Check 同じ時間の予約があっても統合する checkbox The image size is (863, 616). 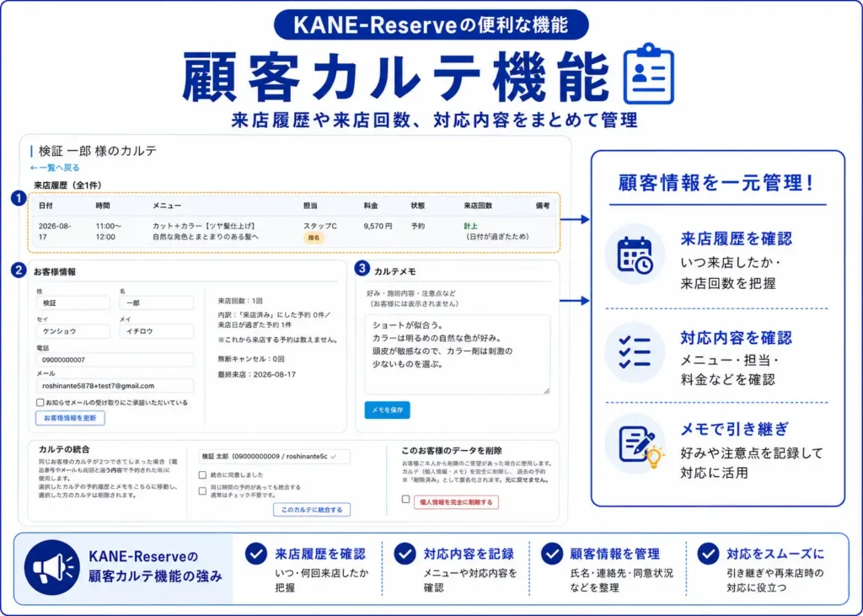202,490
